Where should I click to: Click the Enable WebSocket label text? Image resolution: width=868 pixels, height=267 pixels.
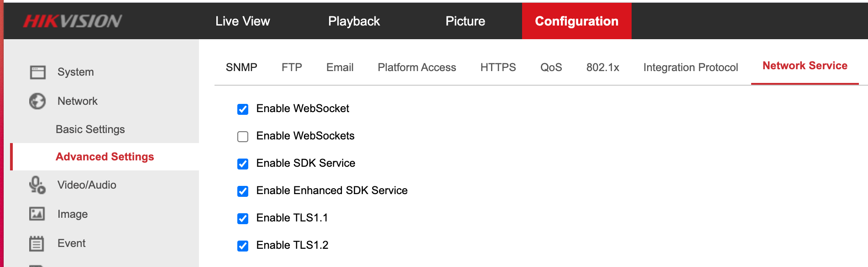pos(303,108)
